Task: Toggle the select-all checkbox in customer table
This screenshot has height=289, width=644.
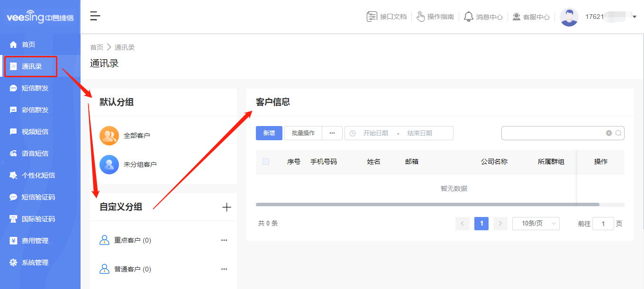Action: tap(265, 161)
